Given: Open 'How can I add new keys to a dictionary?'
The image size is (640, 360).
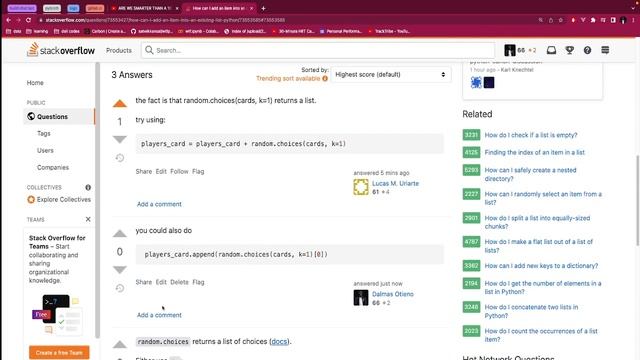Looking at the screenshot, I should (x=541, y=266).
